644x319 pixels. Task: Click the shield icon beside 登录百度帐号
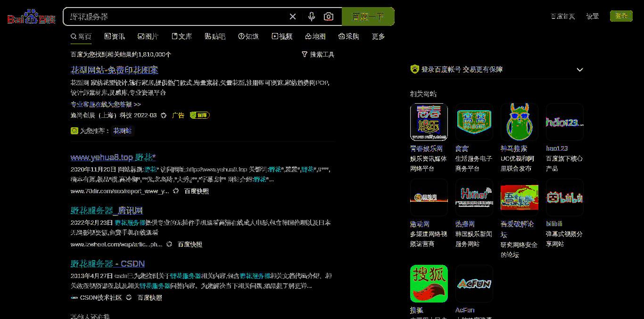coord(414,69)
